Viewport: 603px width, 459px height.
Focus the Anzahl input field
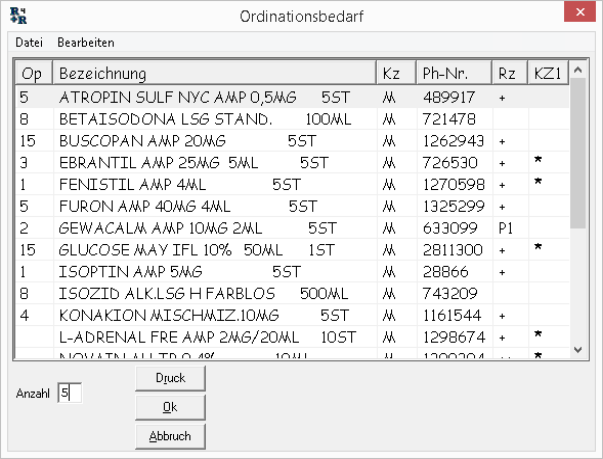pyautogui.click(x=70, y=393)
